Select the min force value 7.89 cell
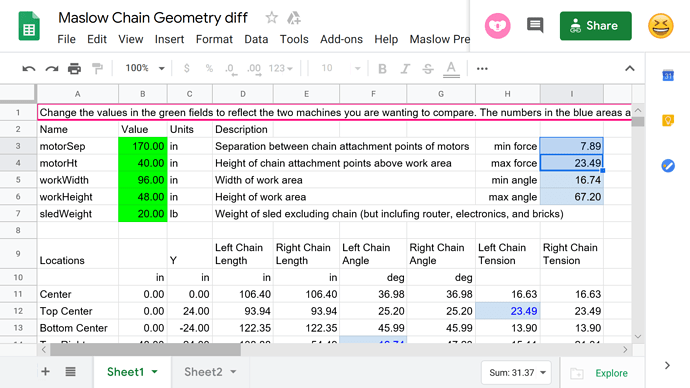 tap(572, 146)
